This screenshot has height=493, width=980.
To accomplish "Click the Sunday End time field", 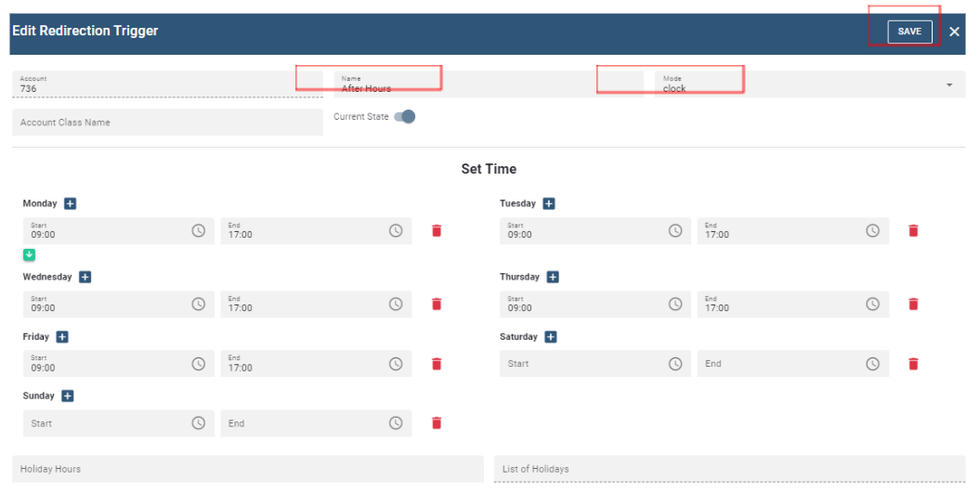I will (x=302, y=423).
